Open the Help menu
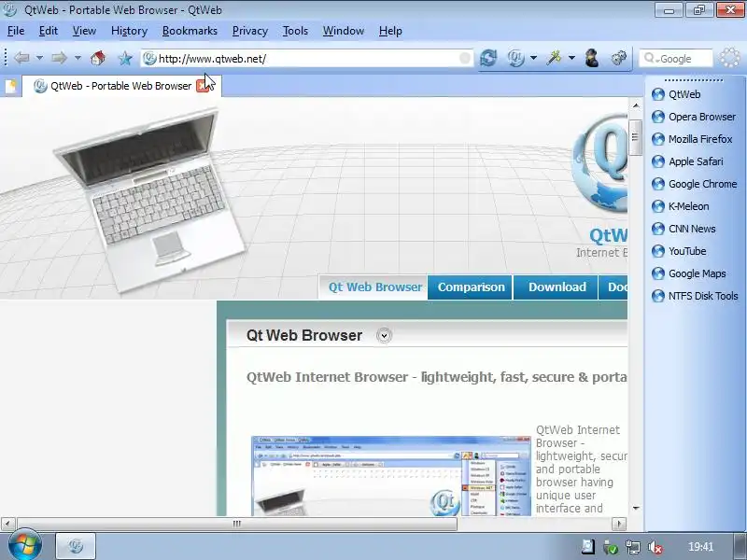747x560 pixels. [x=390, y=31]
